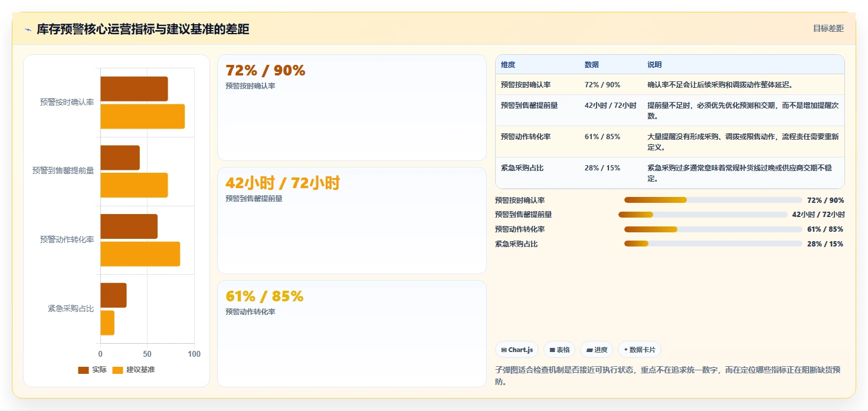Click the icon beside the dashboard title
The width and height of the screenshot is (868, 411).
coord(28,29)
